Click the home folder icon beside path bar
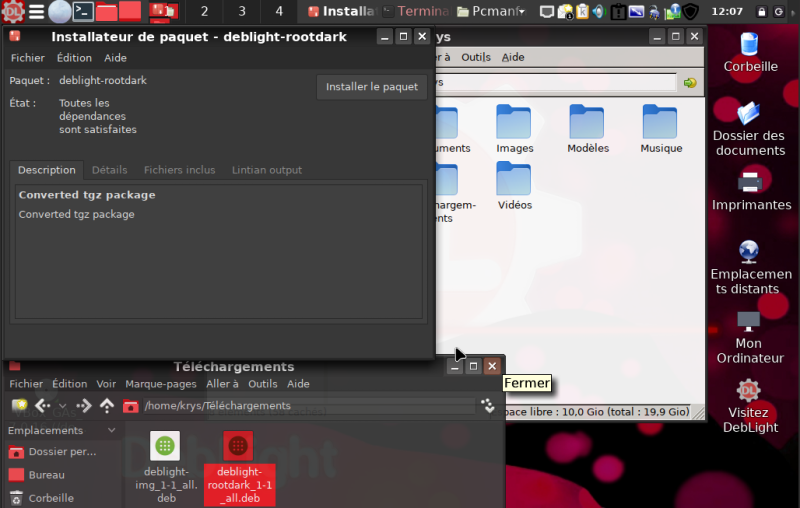The height and width of the screenshot is (508, 800). 130,406
